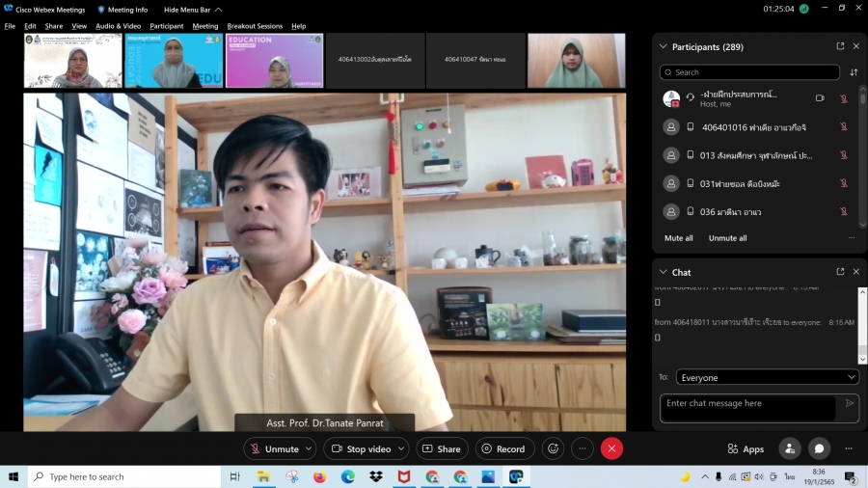Toggle the Chat panel button
Viewport: 868px width, 488px height.
coord(819,448)
